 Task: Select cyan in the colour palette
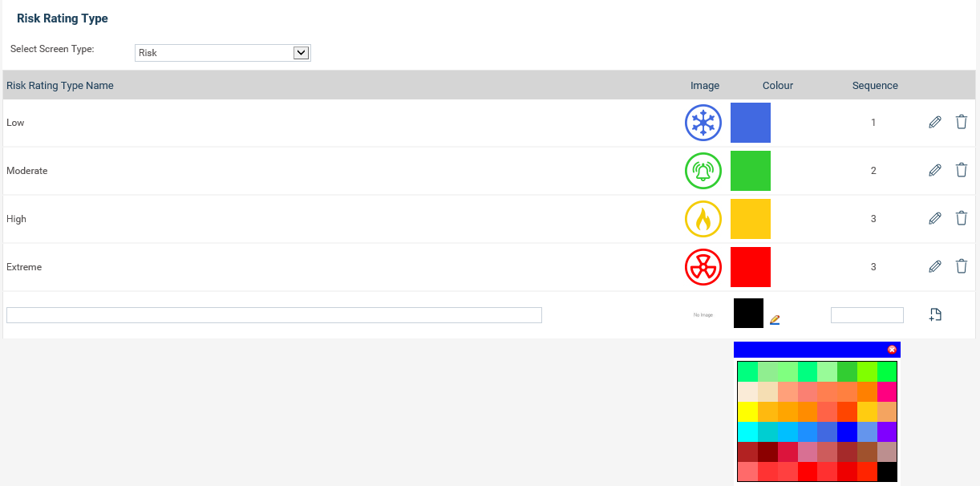747,431
